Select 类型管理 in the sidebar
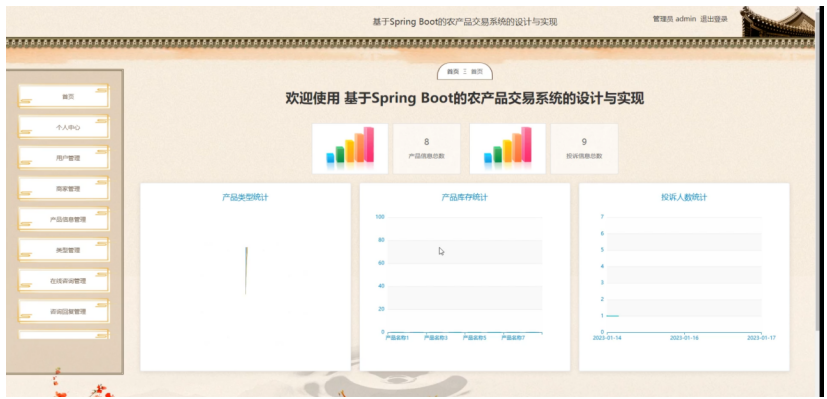The height and width of the screenshot is (399, 827). point(64,250)
